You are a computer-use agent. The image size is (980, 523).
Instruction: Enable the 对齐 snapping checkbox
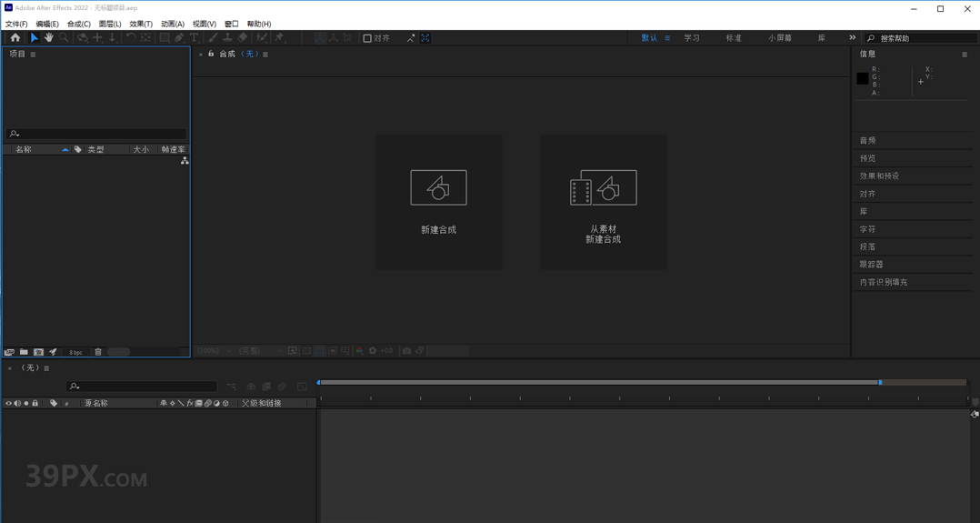367,38
